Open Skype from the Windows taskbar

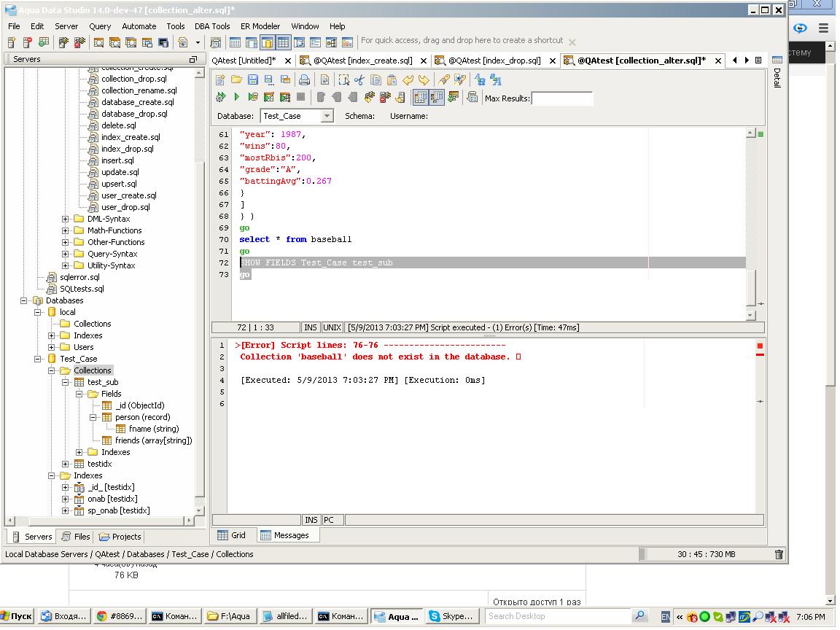pos(452,616)
